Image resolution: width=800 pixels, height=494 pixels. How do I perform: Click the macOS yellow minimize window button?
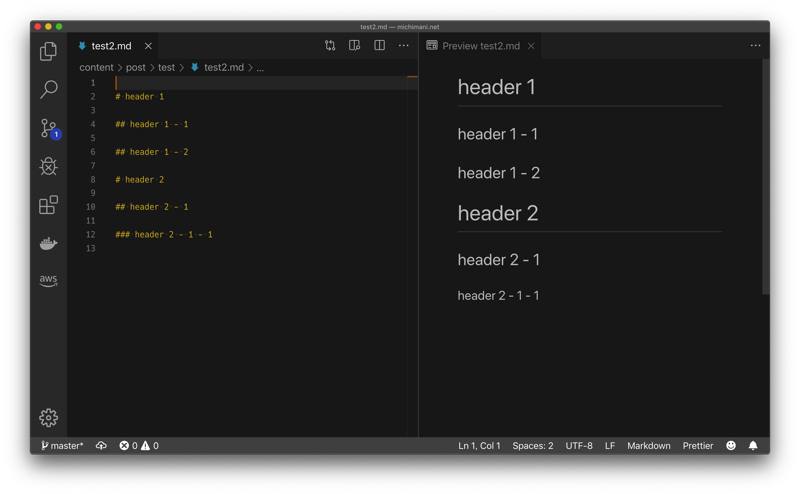click(x=48, y=27)
